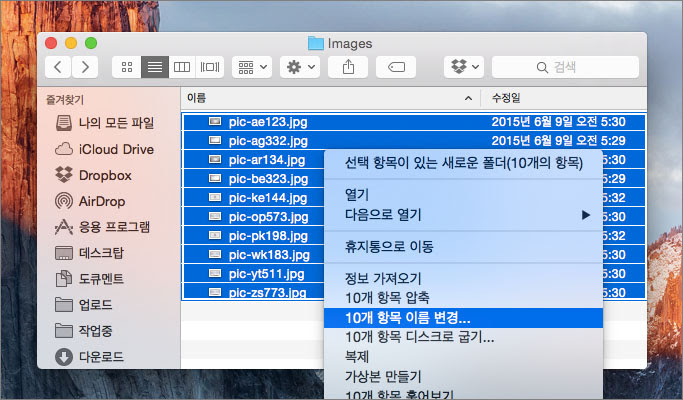Go back with the left arrow button
This screenshot has height=400, width=683.
tap(58, 67)
